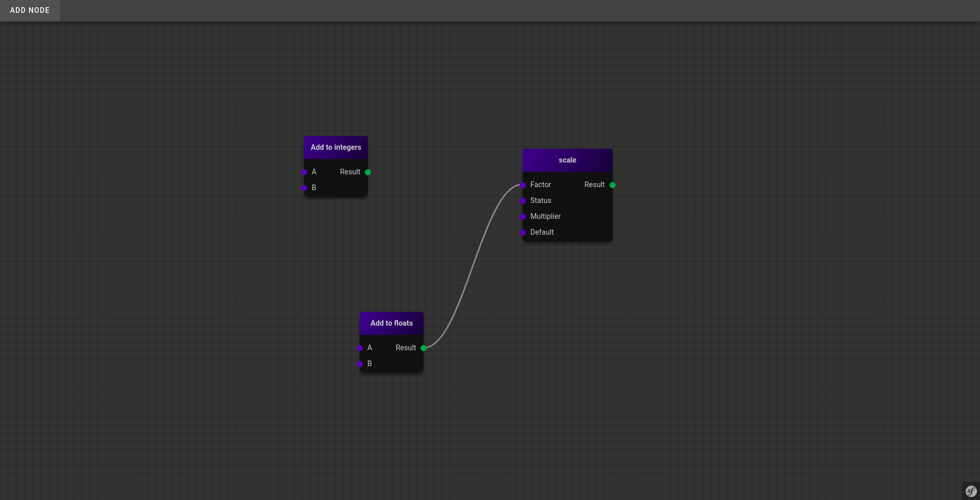980x500 pixels.
Task: Select the Add to integers node header
Action: (336, 147)
